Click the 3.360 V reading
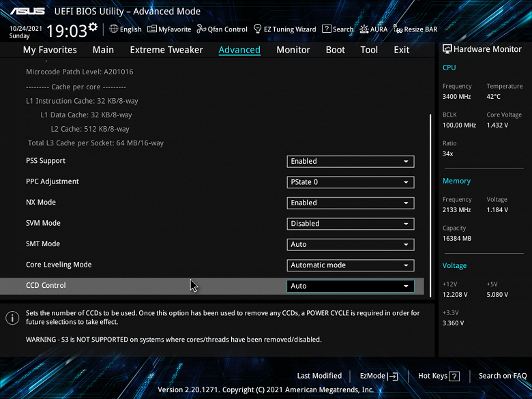Screen dimensions: 532x399 (453, 323)
